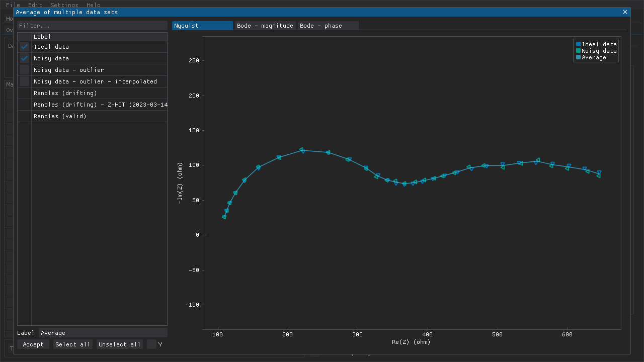The width and height of the screenshot is (644, 362).
Task: Click the Ideal data row label
Action: (x=51, y=47)
